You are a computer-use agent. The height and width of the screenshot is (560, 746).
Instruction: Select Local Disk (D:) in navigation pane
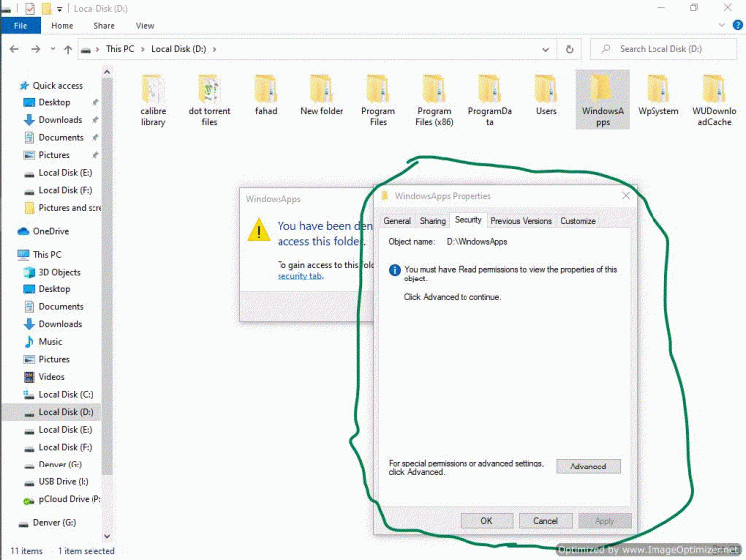52,412
